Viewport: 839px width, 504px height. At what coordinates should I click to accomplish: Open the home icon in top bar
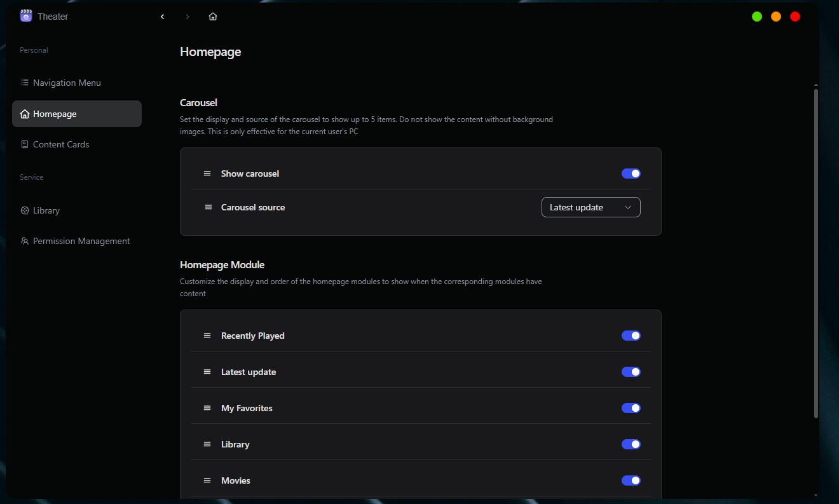213,17
